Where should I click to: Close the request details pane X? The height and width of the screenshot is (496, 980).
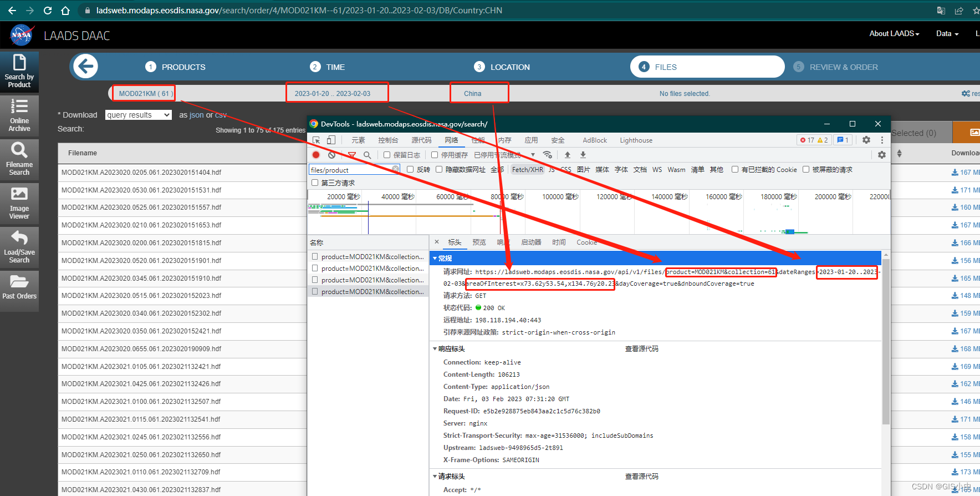tap(437, 242)
